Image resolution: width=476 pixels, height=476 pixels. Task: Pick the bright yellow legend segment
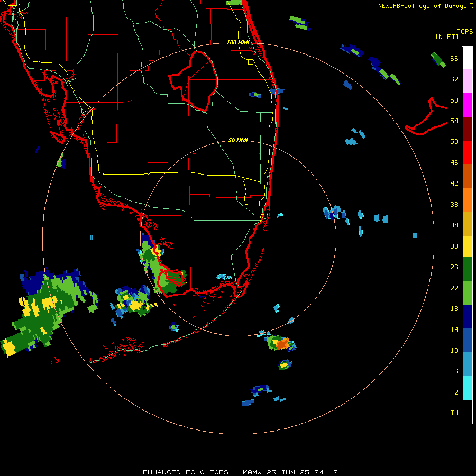467,246
